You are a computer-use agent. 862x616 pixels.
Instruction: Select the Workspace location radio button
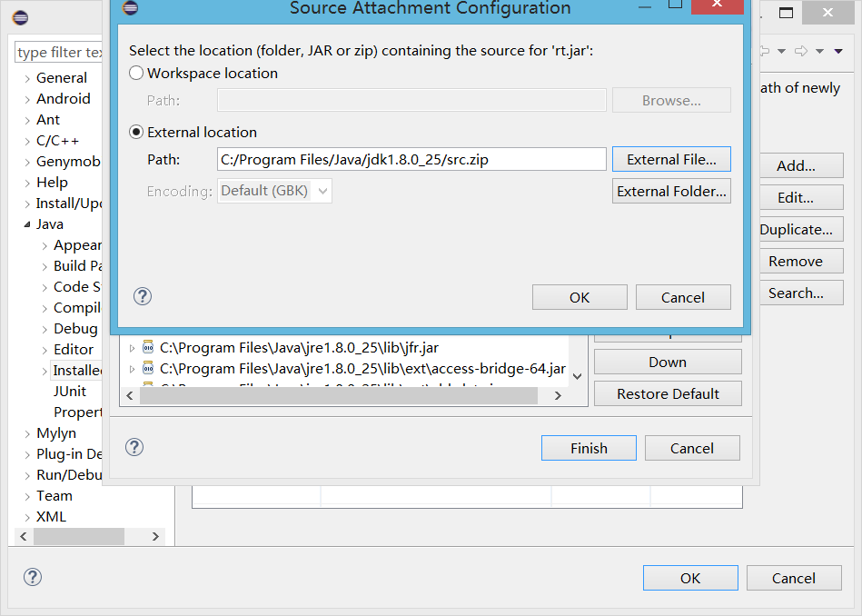[x=136, y=73]
